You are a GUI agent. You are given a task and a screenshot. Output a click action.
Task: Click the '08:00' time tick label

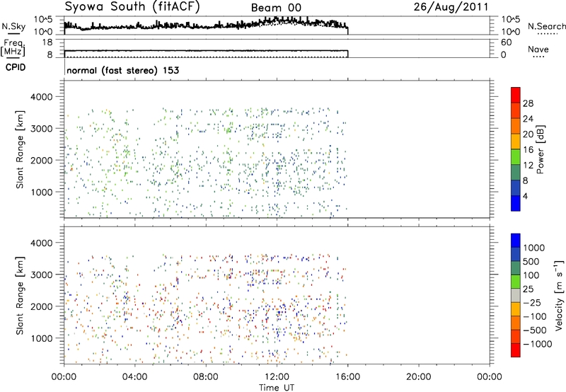206,377
